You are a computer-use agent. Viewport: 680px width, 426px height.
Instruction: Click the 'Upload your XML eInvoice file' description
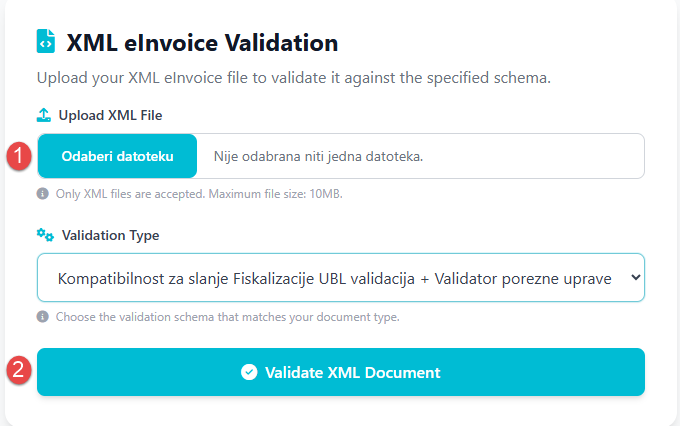pos(293,77)
